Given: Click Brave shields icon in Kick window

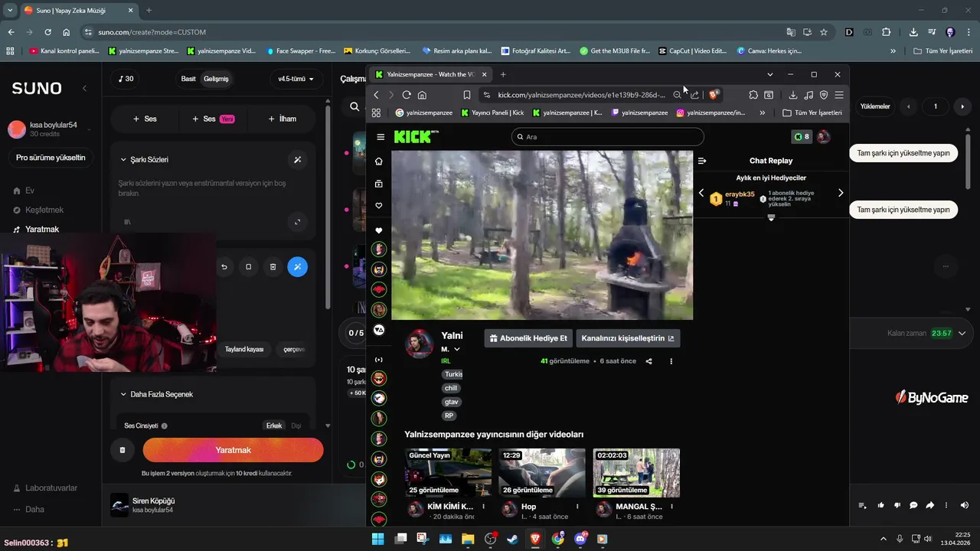Looking at the screenshot, I should (x=714, y=95).
